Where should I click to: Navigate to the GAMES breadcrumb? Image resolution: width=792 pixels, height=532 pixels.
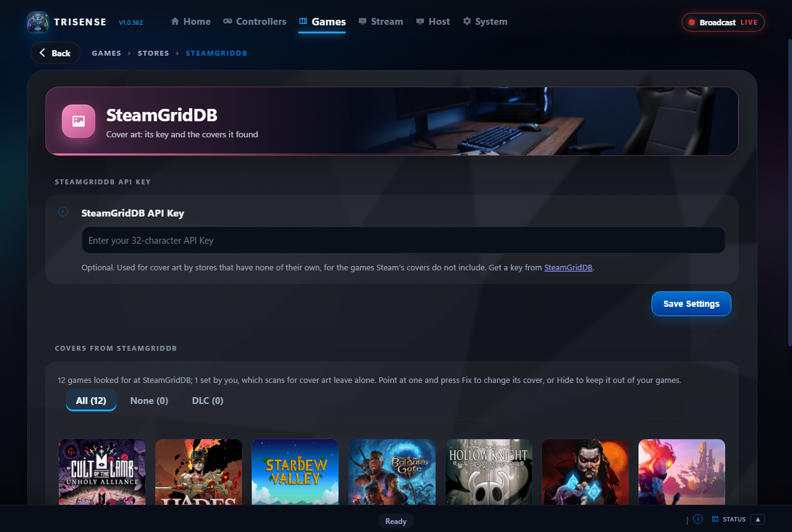(106, 53)
